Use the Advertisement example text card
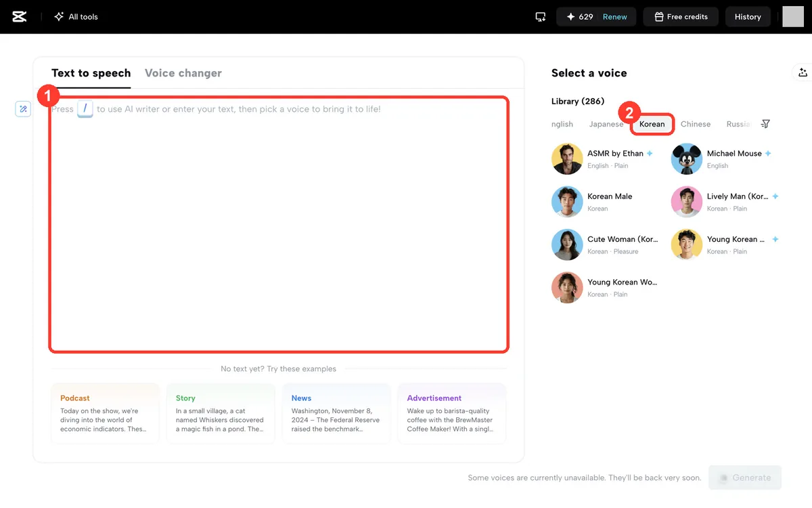The width and height of the screenshot is (812, 508). [x=452, y=413]
